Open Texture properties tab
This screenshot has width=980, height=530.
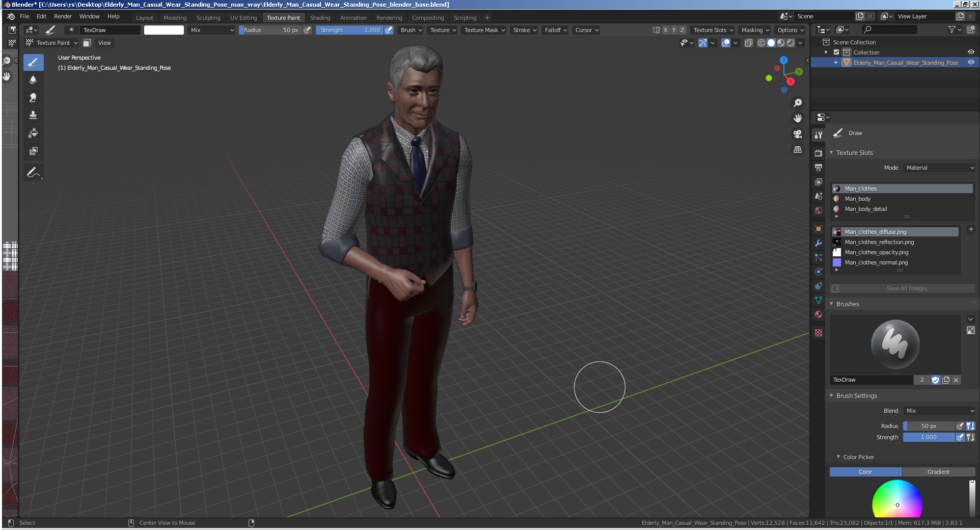pos(819,333)
